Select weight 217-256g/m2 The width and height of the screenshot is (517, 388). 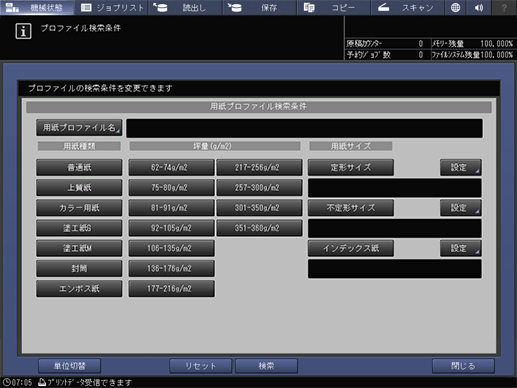click(259, 167)
